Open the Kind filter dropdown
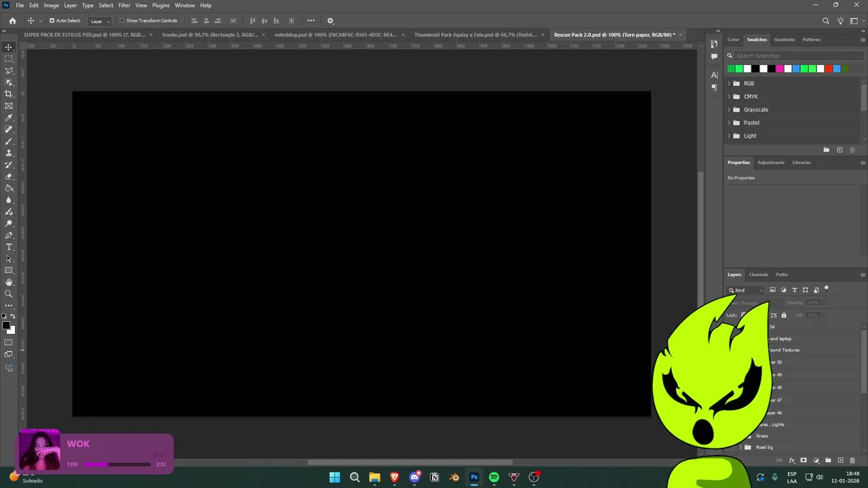868x488 pixels. pyautogui.click(x=746, y=290)
